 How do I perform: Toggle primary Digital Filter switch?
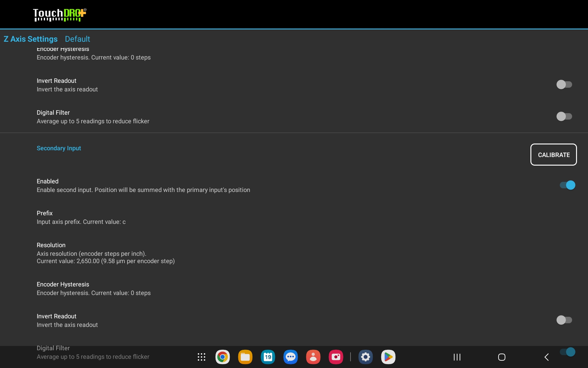(x=564, y=116)
